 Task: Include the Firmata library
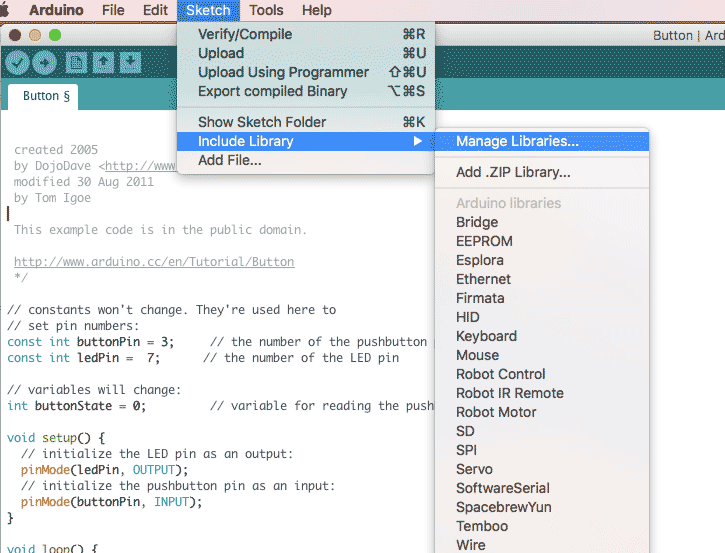pyautogui.click(x=542, y=298)
